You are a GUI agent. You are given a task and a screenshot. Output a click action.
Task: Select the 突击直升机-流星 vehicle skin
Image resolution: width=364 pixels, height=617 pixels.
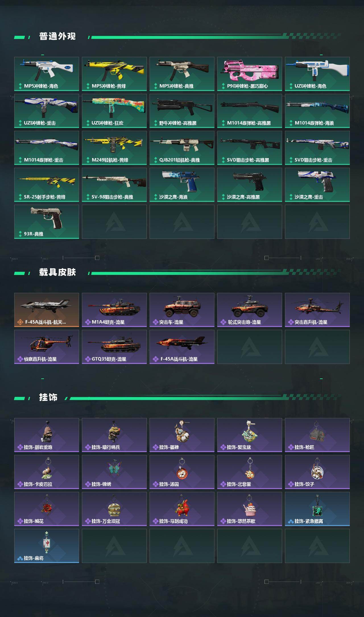click(317, 310)
